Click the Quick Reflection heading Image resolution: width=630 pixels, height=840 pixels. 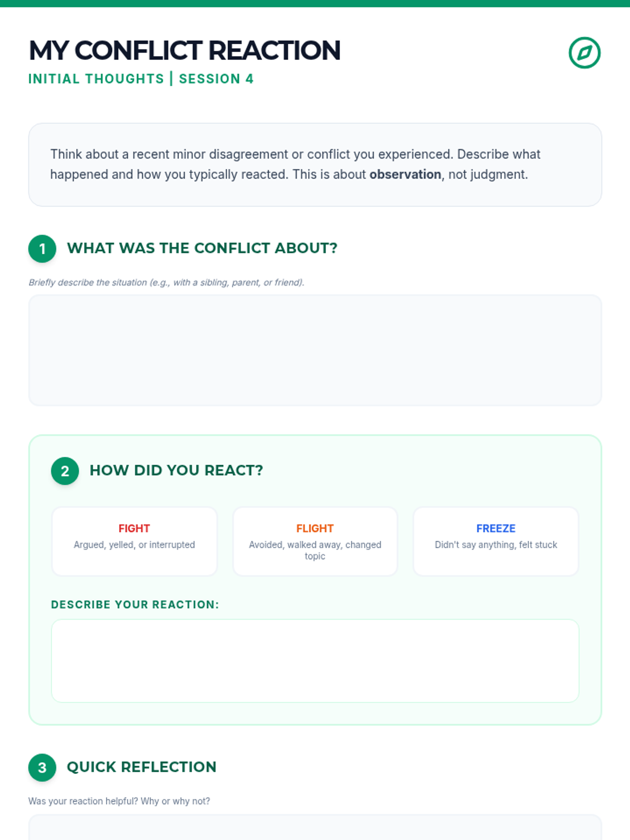[x=142, y=767]
